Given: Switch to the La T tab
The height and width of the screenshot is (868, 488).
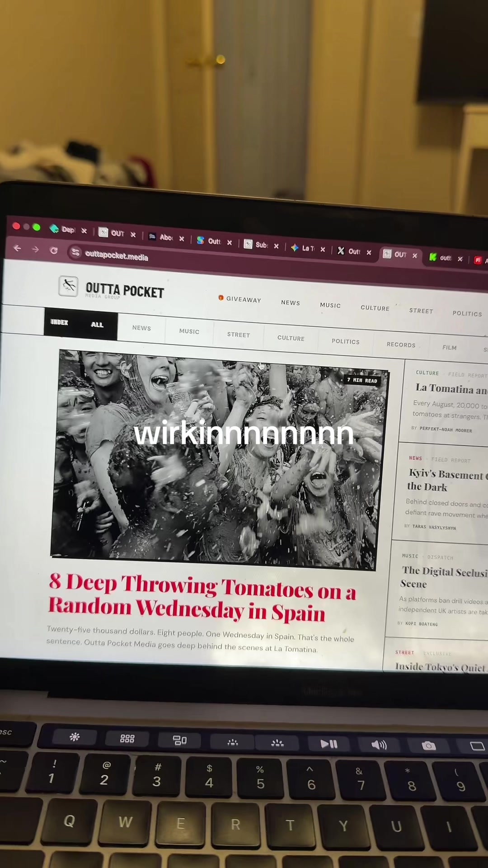Looking at the screenshot, I should (x=303, y=248).
